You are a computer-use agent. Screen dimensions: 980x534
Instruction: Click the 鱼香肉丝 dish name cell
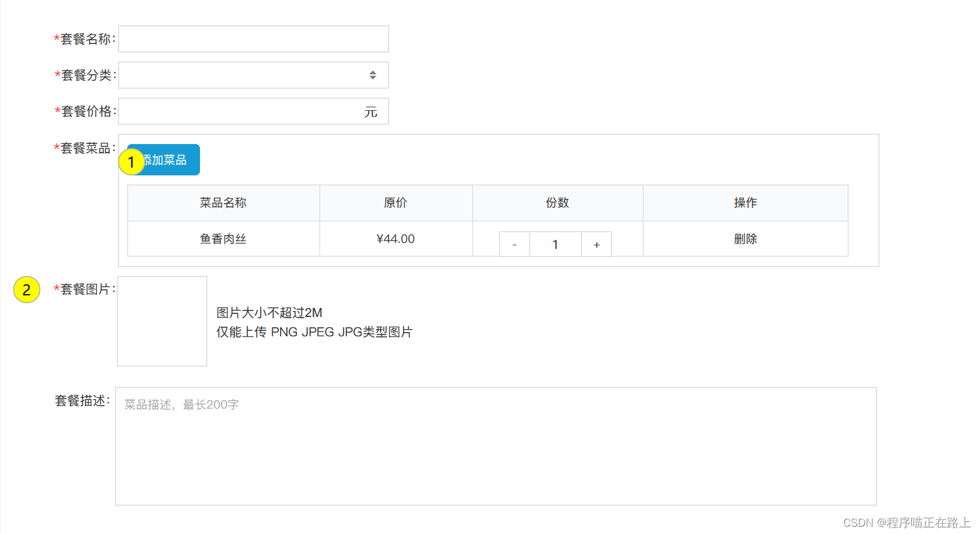coord(223,239)
